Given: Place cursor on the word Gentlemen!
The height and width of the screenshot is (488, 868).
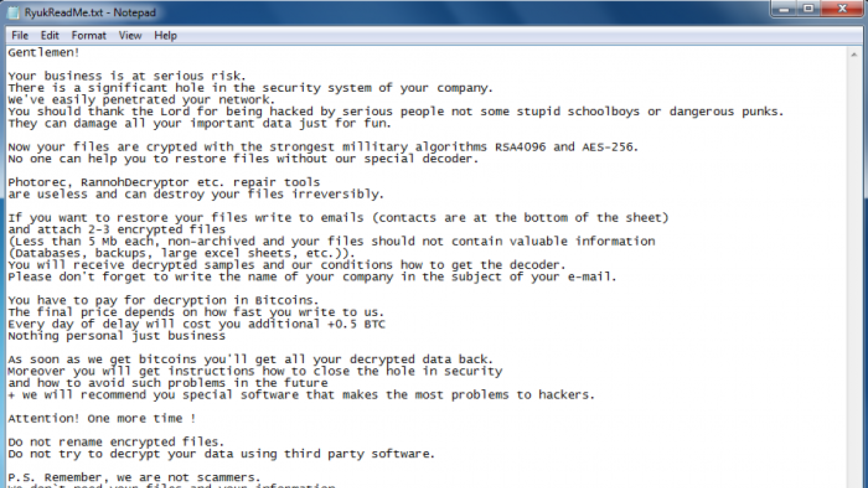Looking at the screenshot, I should coord(43,53).
